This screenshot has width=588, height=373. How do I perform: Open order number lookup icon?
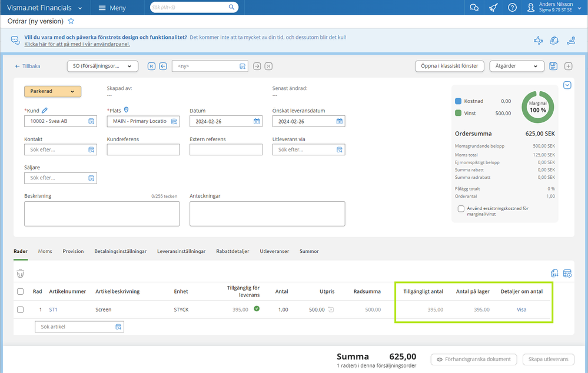pos(242,66)
